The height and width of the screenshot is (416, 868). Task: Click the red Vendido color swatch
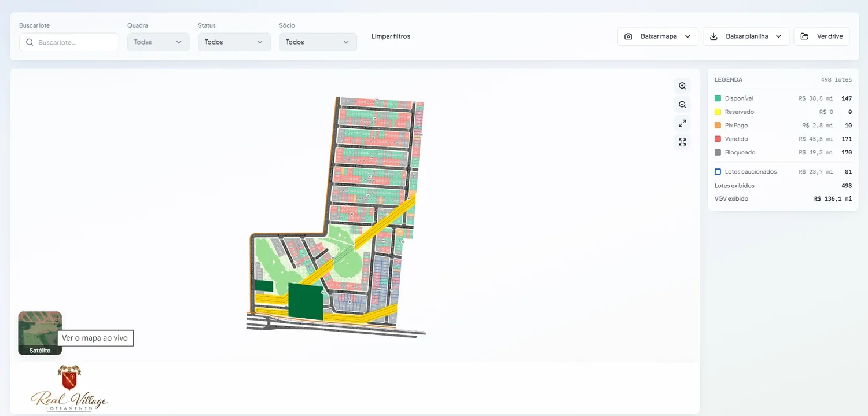[718, 139]
